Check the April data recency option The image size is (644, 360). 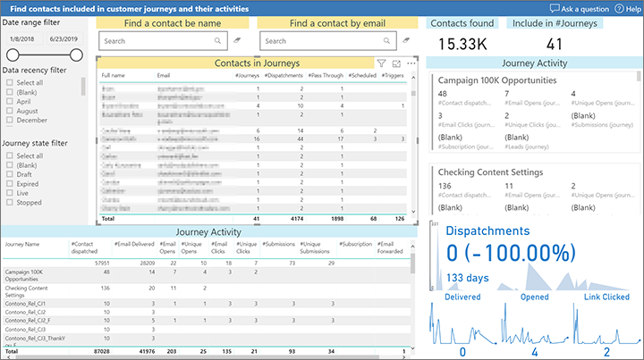10,101
